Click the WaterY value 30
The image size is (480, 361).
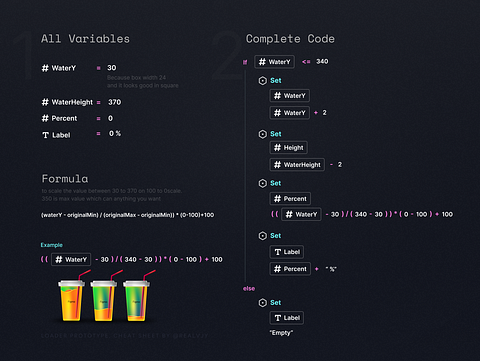pyautogui.click(x=112, y=68)
